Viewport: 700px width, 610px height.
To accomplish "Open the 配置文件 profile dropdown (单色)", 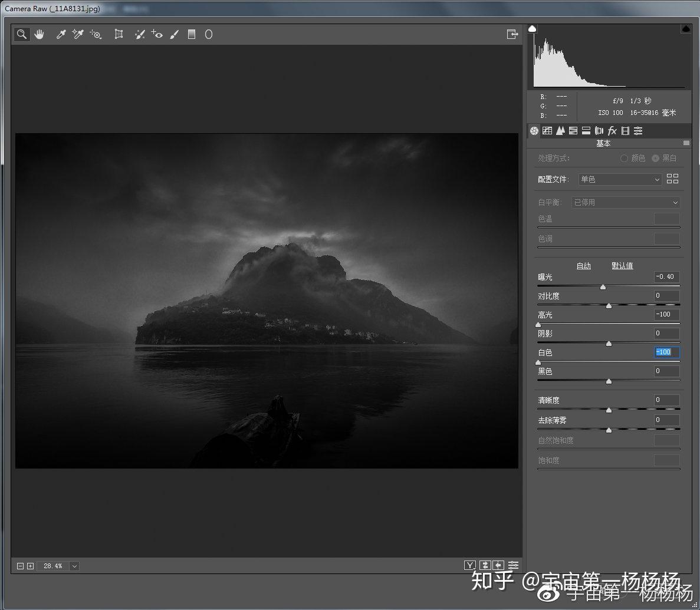I will [620, 179].
